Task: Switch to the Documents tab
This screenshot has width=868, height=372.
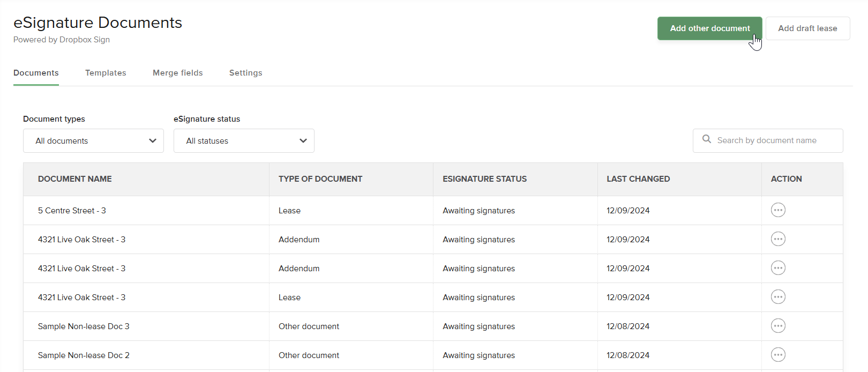Action: coord(36,73)
